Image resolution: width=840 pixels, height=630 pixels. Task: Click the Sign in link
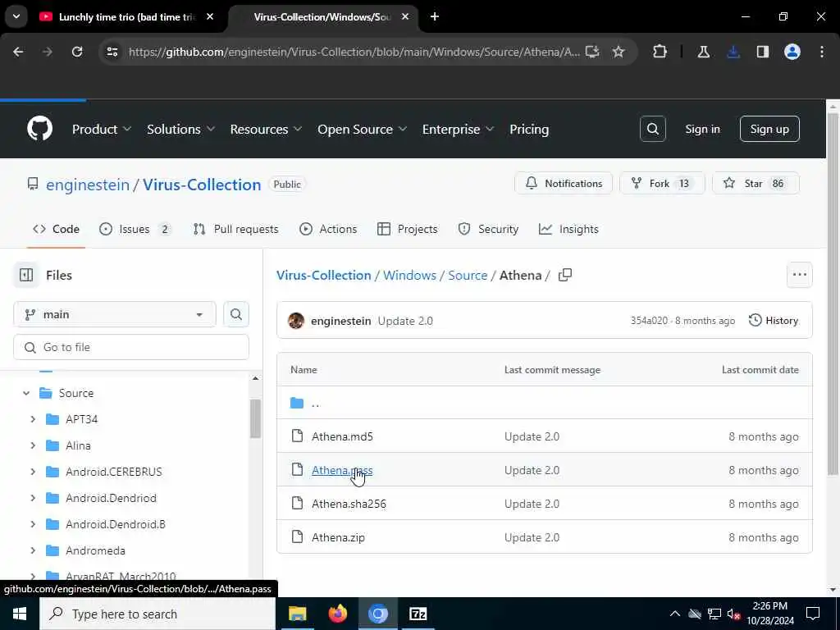(x=702, y=129)
